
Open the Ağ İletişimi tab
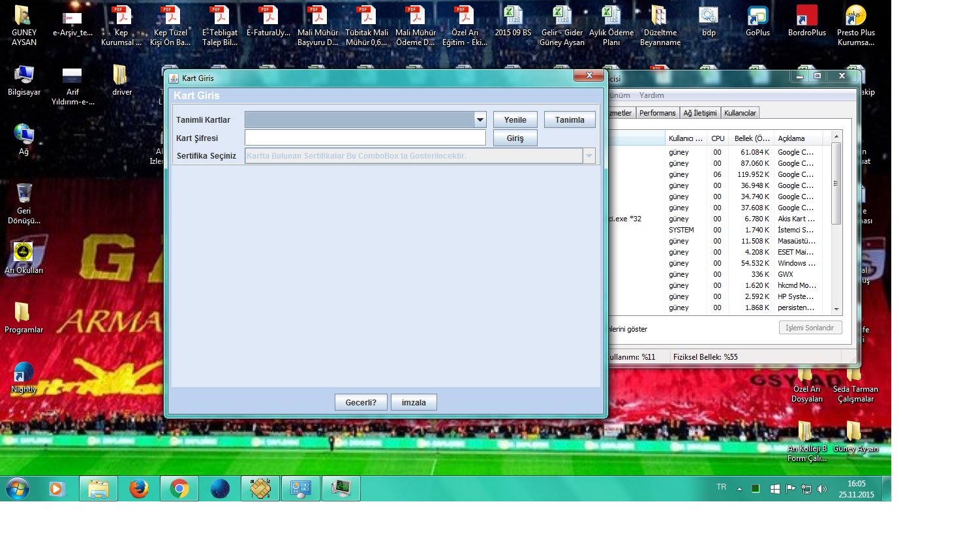pyautogui.click(x=699, y=113)
